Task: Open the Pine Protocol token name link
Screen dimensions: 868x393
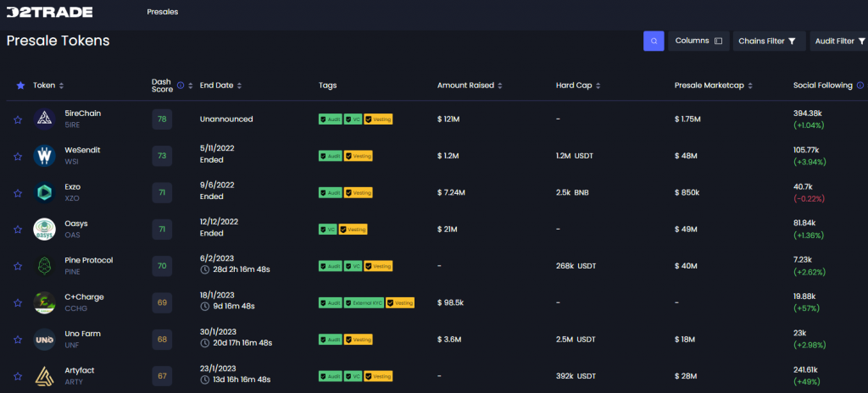Action: tap(88, 260)
